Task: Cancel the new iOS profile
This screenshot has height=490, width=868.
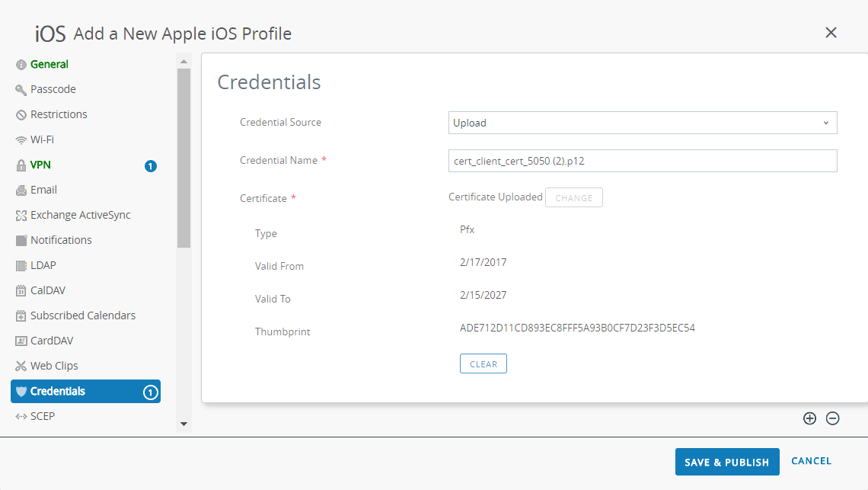Action: tap(811, 461)
